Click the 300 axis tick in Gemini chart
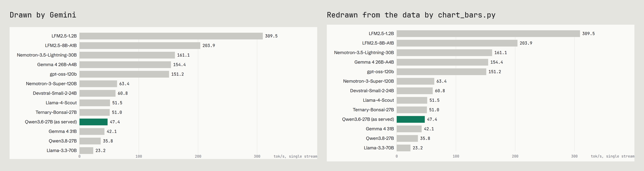Image resolution: width=644 pixels, height=171 pixels. pyautogui.click(x=257, y=156)
